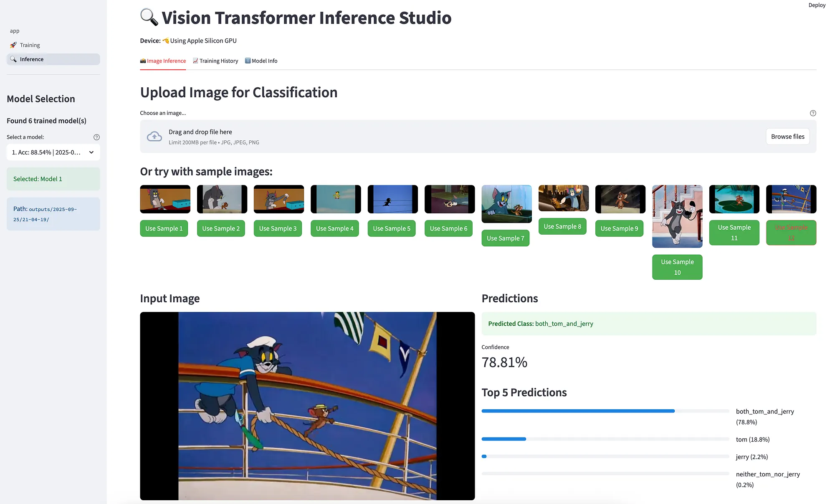Open the Deploy menu
Viewport: 835px width, 504px height.
pyautogui.click(x=817, y=5)
